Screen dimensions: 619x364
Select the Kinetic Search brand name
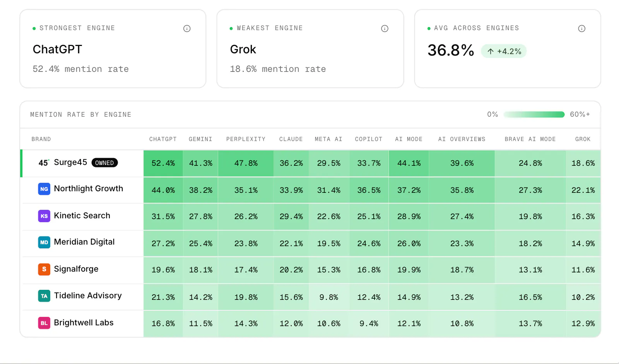(82, 216)
